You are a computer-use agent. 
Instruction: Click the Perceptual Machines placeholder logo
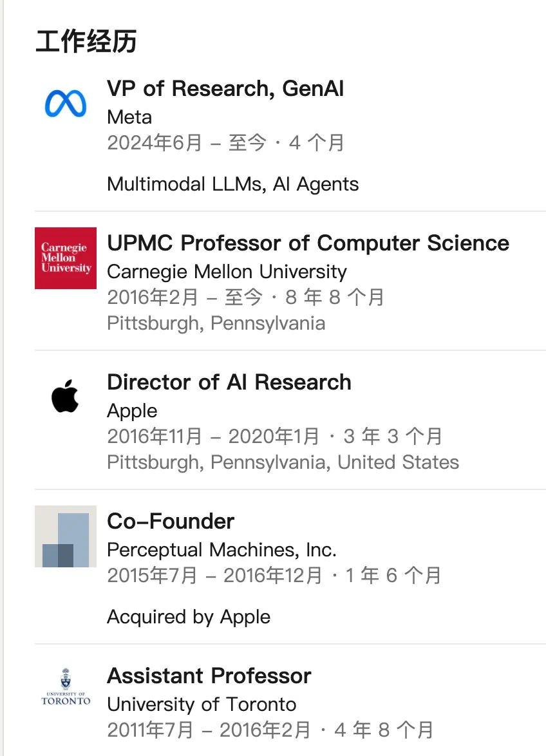point(66,536)
